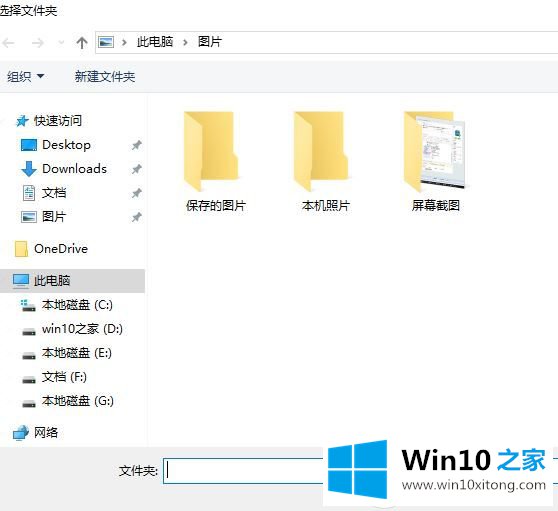Screen dimensions: 558x511
Task: Select 网络 in the sidebar
Action: coord(46,433)
